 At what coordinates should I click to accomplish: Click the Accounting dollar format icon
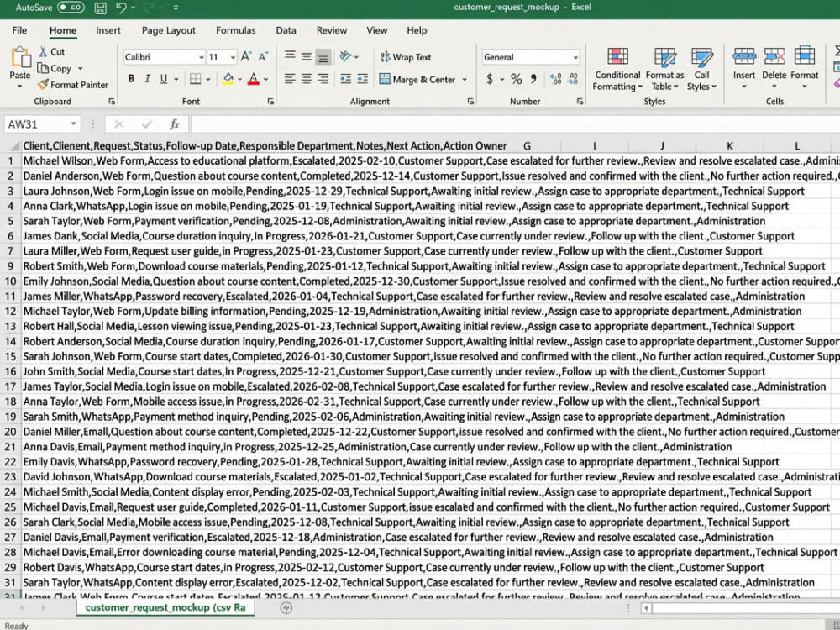click(x=490, y=79)
